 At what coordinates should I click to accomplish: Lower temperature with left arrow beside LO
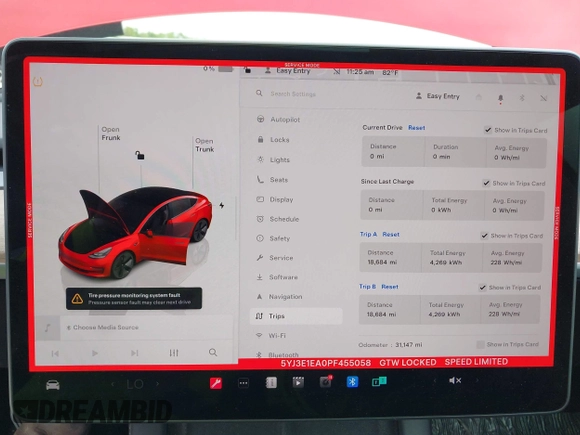tap(113, 384)
